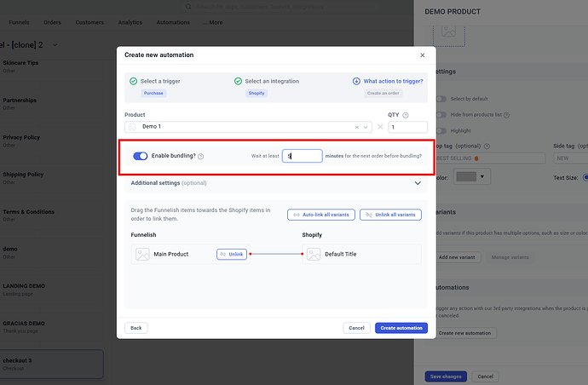Click the remove product row X icon
588x385 pixels.
(x=380, y=127)
